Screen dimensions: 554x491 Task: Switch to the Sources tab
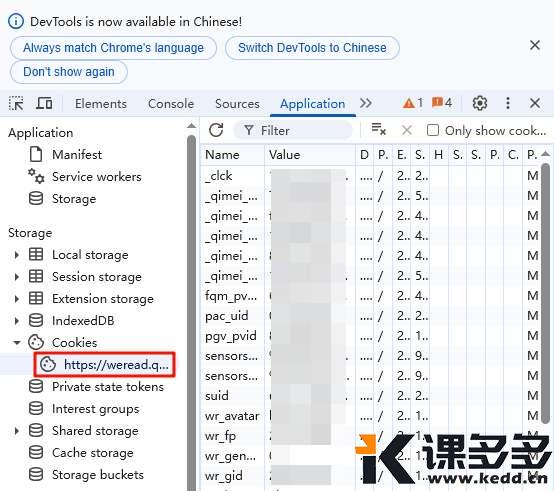237,104
